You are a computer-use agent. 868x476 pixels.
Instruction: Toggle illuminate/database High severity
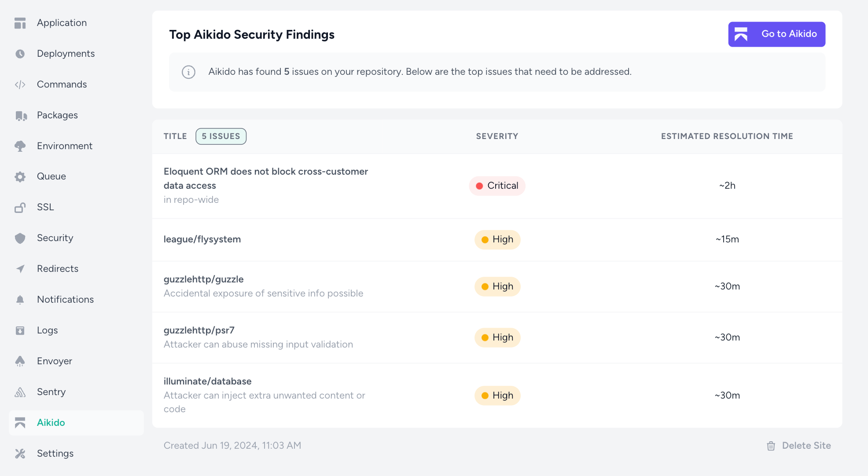point(497,395)
